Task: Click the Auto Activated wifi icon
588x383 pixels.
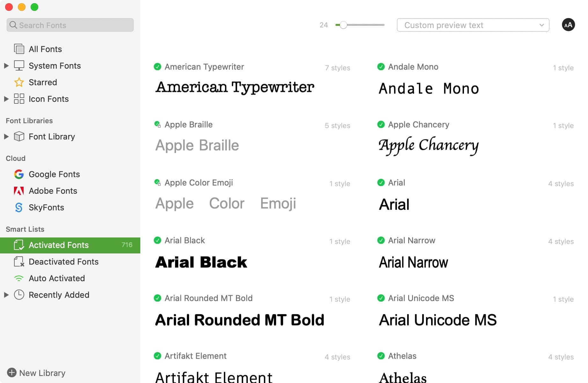Action: click(19, 278)
